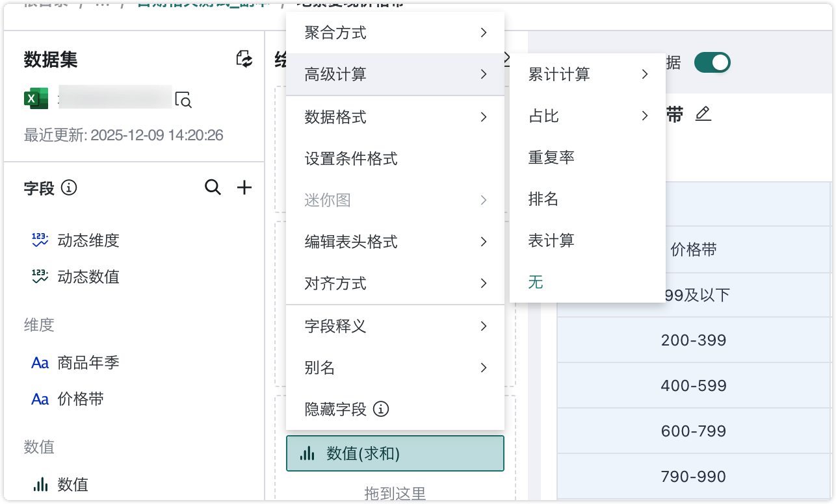The height and width of the screenshot is (504, 836).
Task: Open 数据格式 menu entry
Action: tap(395, 117)
